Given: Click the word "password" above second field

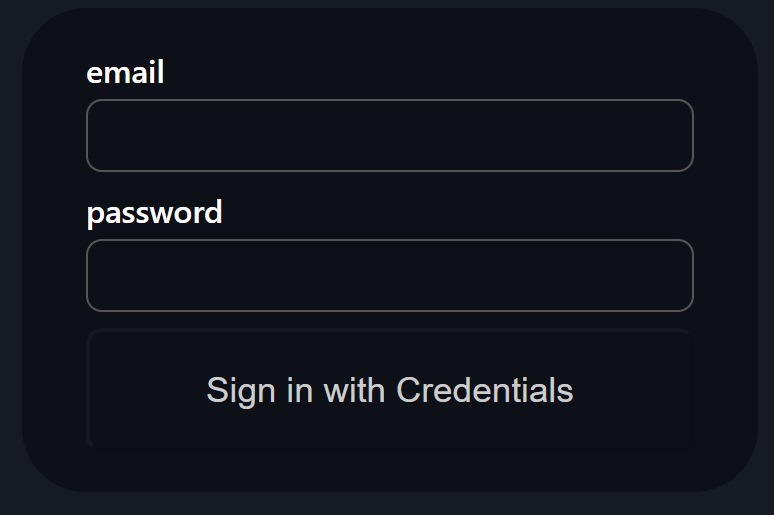Looking at the screenshot, I should pyautogui.click(x=154, y=213).
